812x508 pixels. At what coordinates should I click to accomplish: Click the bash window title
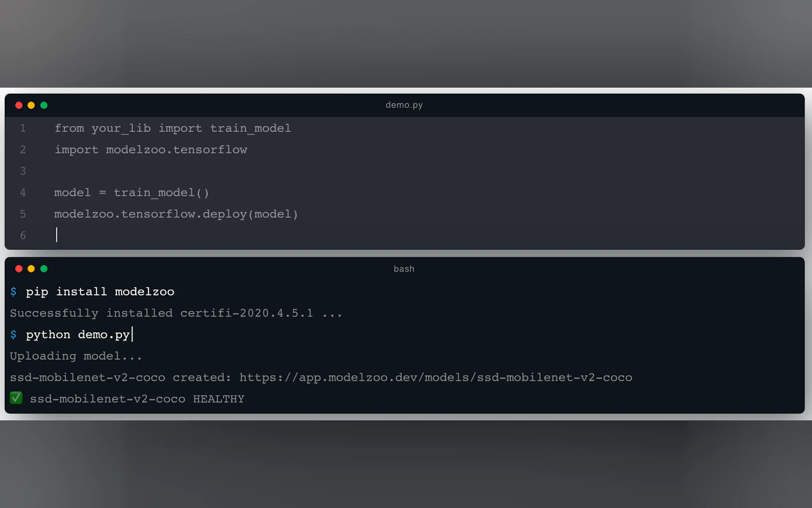(404, 269)
